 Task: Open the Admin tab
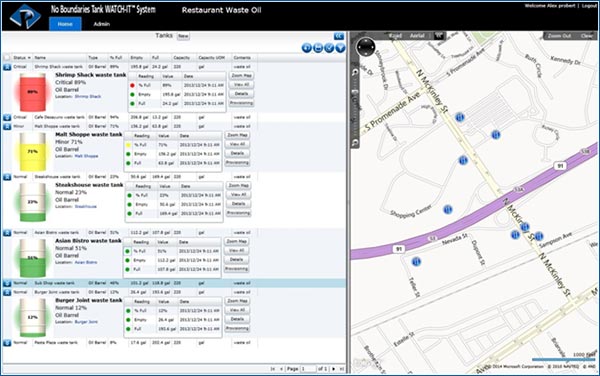(102, 24)
